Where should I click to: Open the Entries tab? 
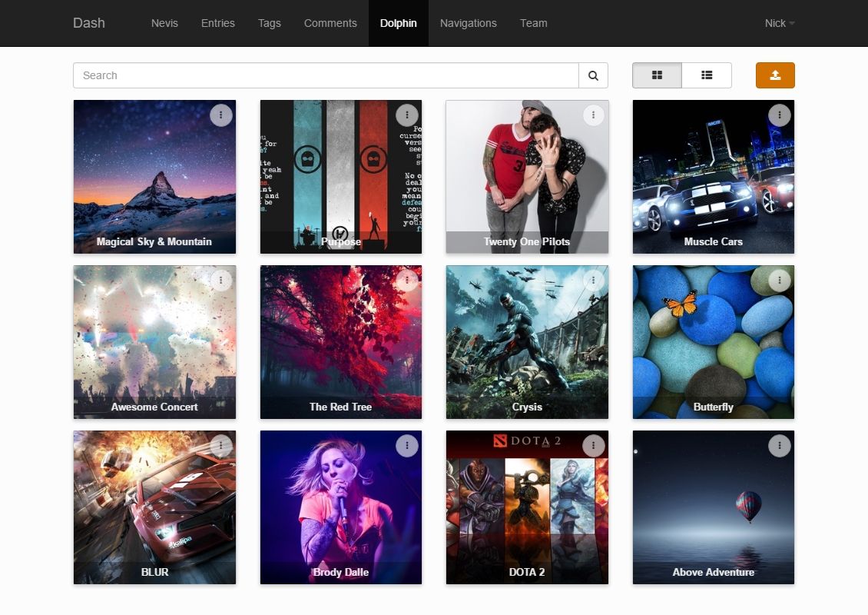[x=218, y=23]
